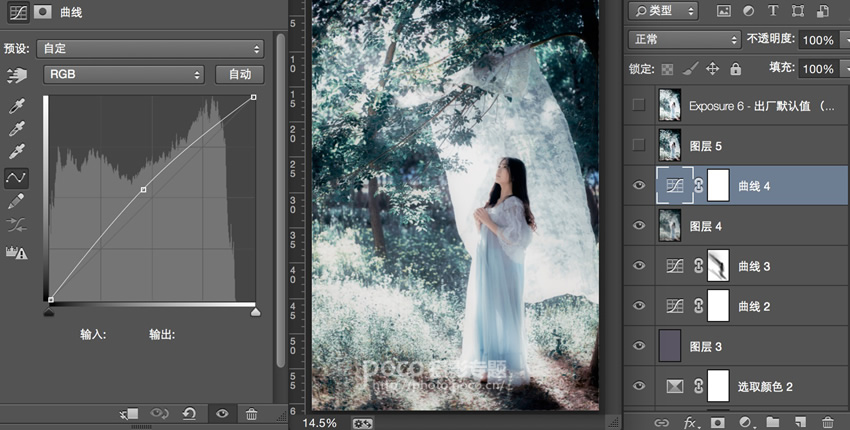Hide the 图层 4 layer eye
Screen dimensions: 850x430
click(x=639, y=225)
